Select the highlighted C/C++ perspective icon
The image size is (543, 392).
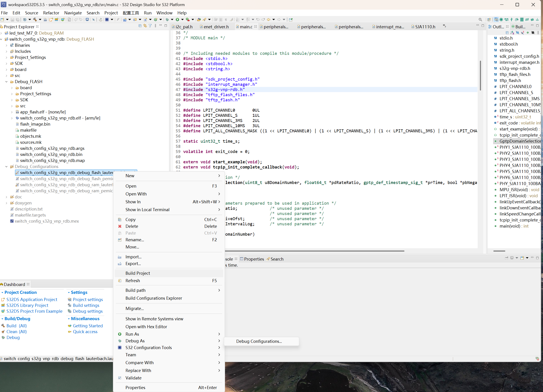[496, 20]
